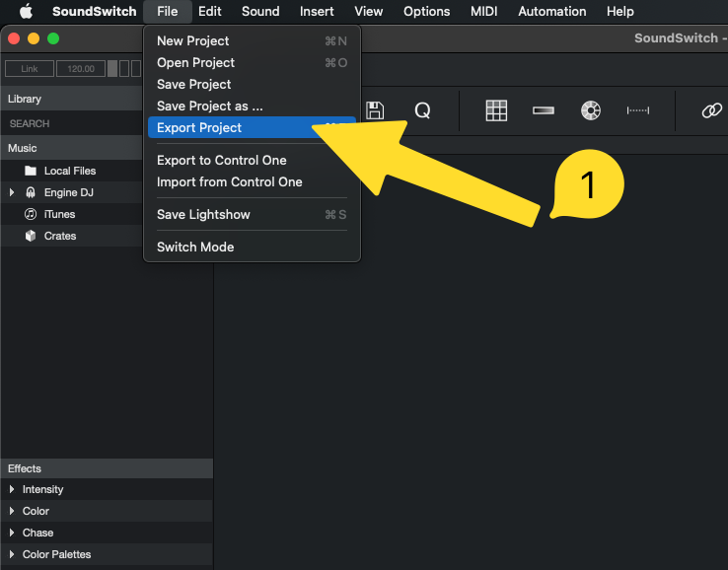Screen dimensions: 728x570
Task: Expand the Intensity effects group
Action: tap(12, 489)
